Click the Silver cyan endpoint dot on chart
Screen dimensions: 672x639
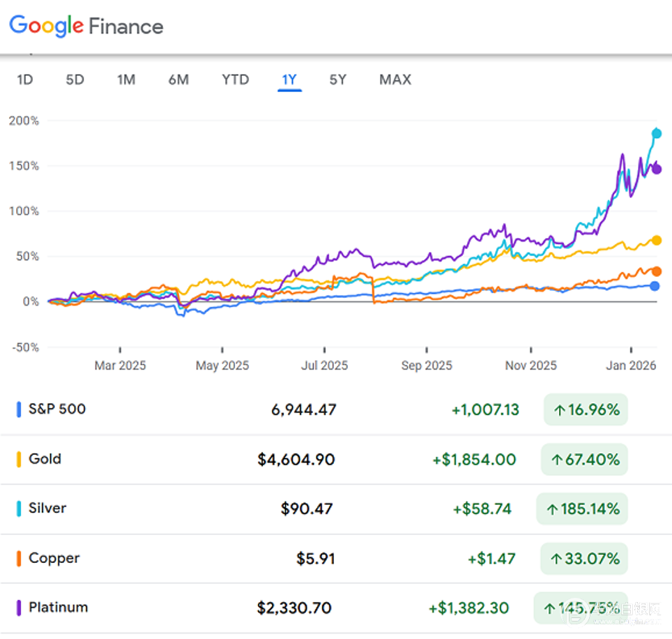656,133
